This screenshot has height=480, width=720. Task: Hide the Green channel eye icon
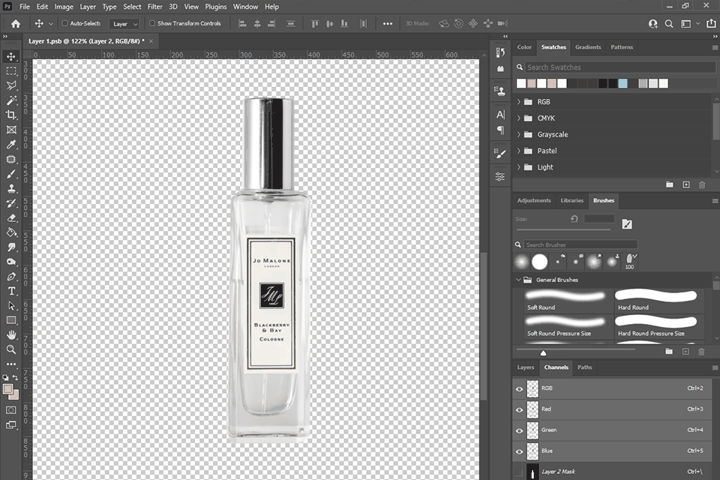coord(519,431)
